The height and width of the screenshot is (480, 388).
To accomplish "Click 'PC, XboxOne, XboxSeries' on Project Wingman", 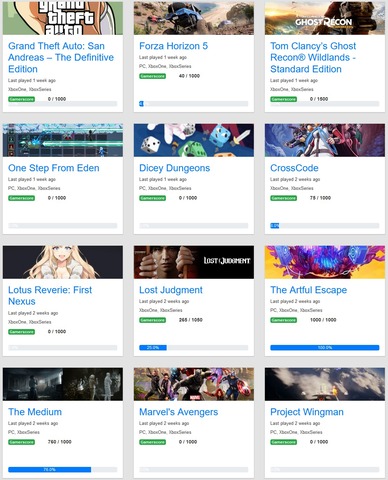I will pyautogui.click(x=296, y=432).
